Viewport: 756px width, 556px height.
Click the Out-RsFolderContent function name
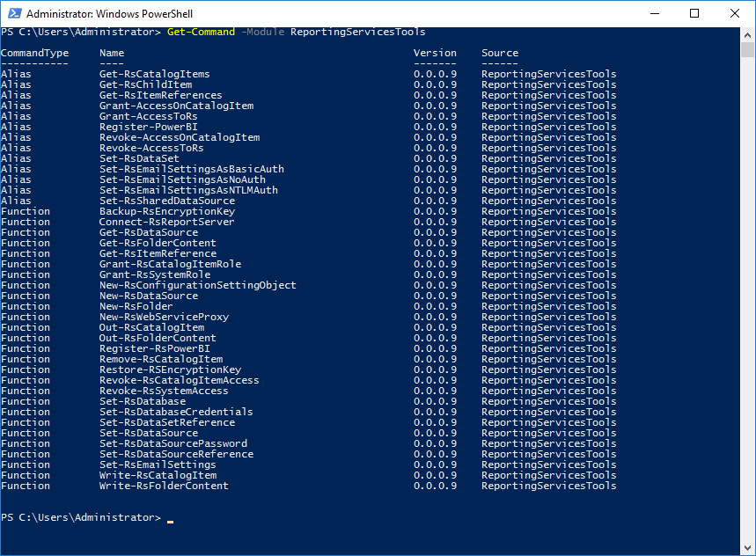coord(158,339)
